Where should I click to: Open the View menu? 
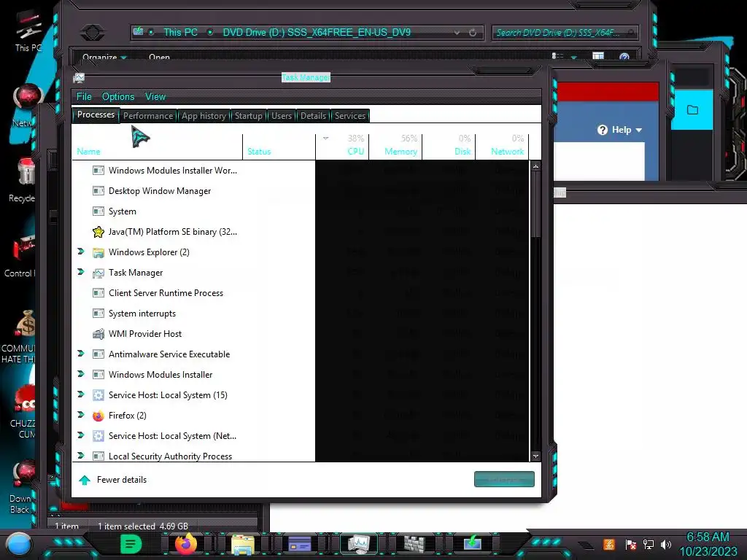[x=155, y=97]
